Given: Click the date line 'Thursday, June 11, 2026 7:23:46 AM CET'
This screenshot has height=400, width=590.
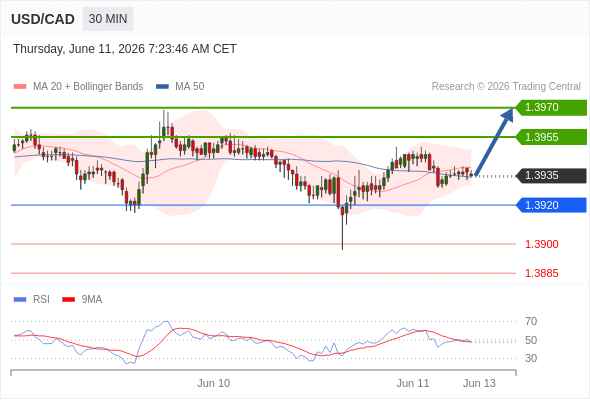Looking at the screenshot, I should pyautogui.click(x=125, y=49).
